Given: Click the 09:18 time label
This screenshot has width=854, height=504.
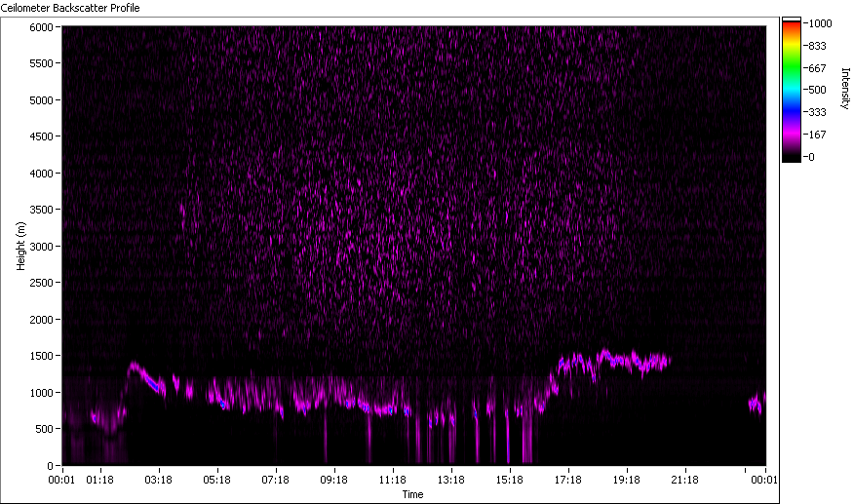Looking at the screenshot, I should pyautogui.click(x=333, y=480).
